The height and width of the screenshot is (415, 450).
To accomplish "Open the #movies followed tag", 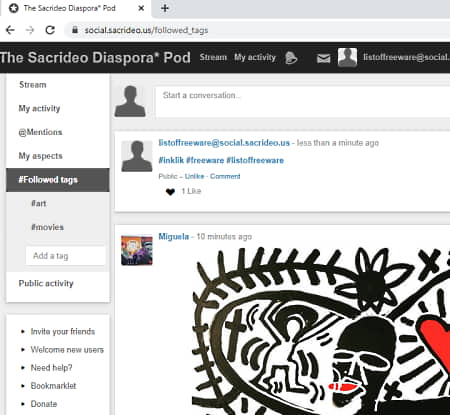I will 47,227.
